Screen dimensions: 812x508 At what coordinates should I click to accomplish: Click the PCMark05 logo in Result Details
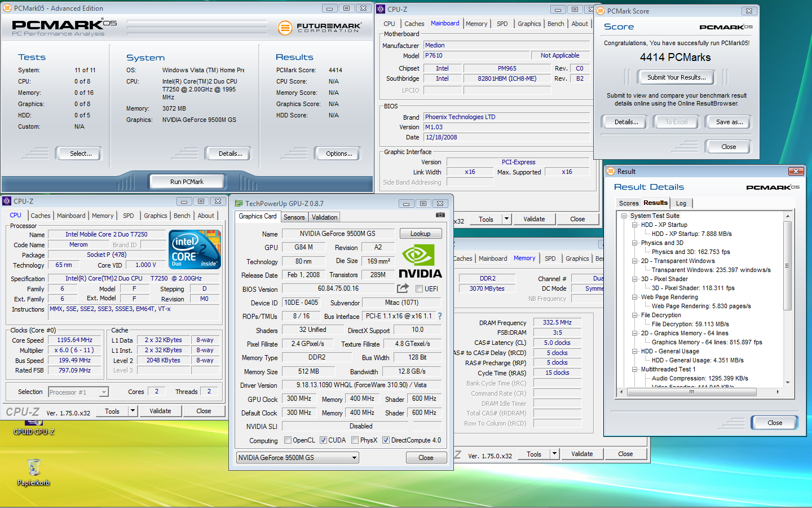pos(773,187)
